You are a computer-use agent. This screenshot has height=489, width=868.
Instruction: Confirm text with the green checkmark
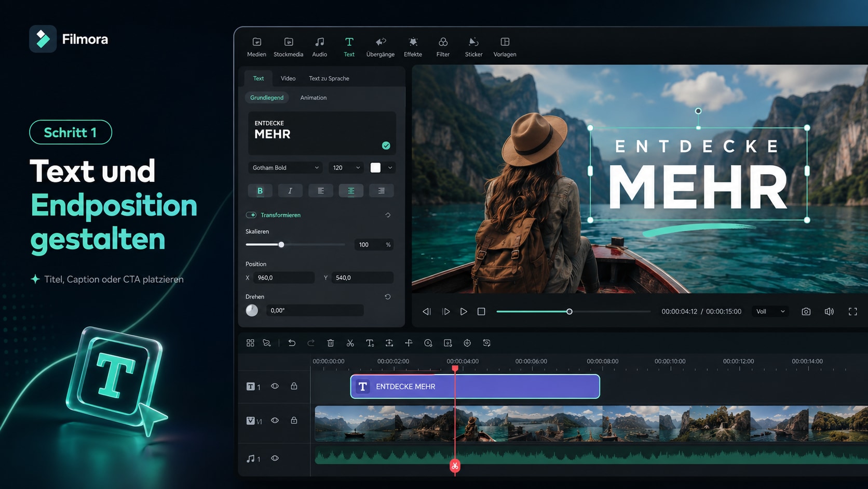pos(386,146)
